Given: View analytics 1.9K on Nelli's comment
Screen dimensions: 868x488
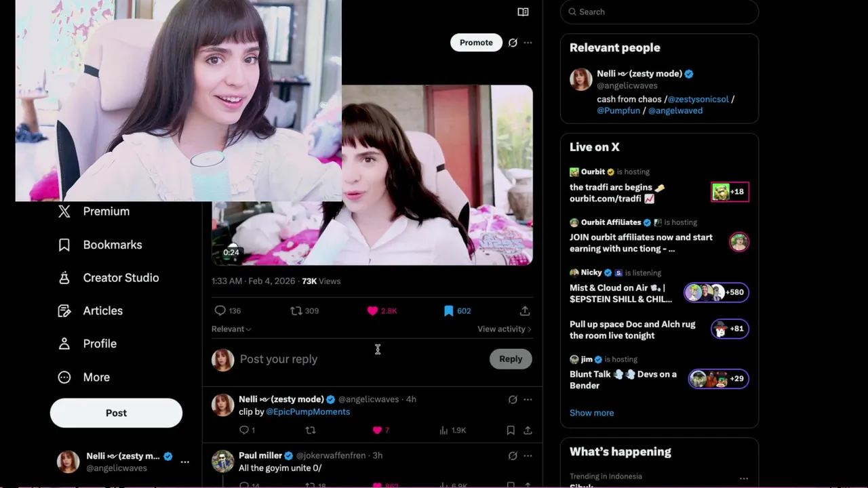Looking at the screenshot, I should point(452,430).
